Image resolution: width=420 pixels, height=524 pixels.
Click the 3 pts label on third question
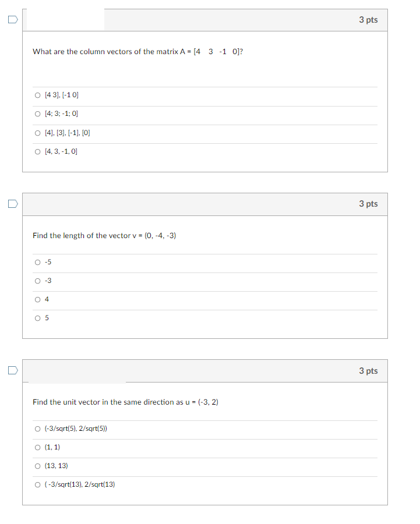pyautogui.click(x=368, y=370)
